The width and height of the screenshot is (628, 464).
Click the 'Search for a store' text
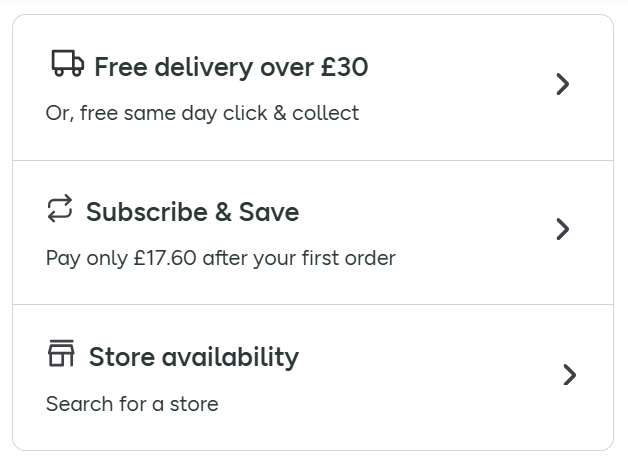pos(132,404)
